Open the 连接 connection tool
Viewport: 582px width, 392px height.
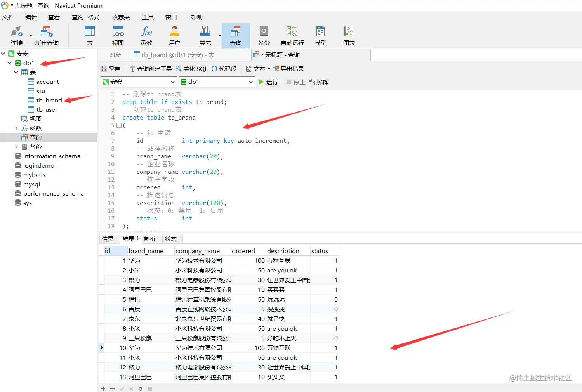tap(17, 36)
